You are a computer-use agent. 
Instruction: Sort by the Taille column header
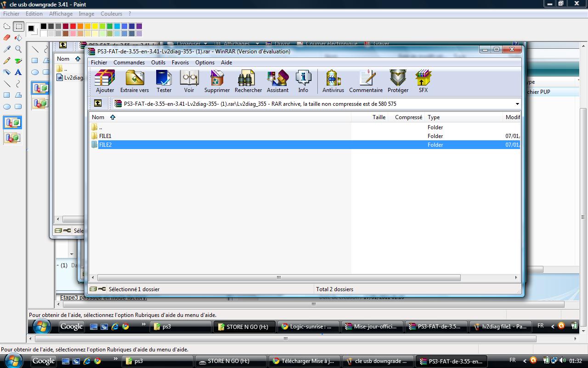[369, 117]
